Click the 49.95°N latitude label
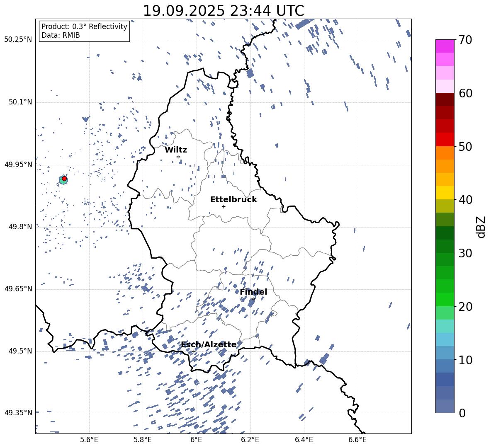Screen dimensions: 491x448 [x=18, y=165]
